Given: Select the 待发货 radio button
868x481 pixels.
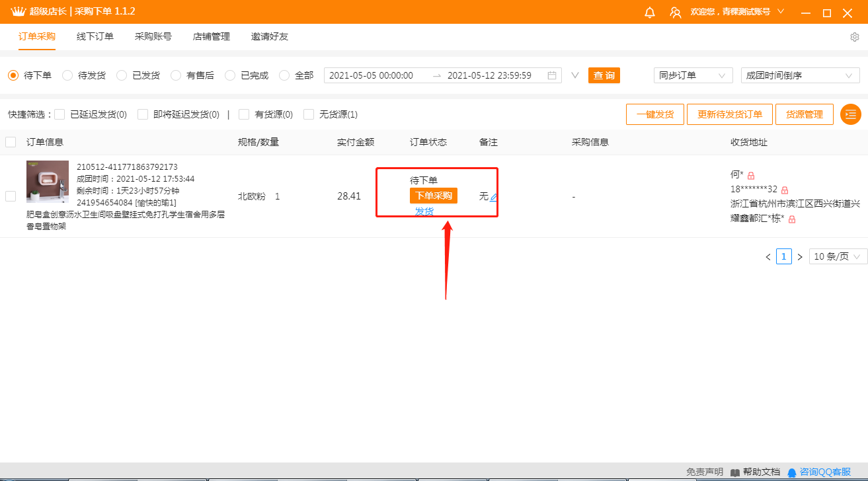Looking at the screenshot, I should coord(67,75).
